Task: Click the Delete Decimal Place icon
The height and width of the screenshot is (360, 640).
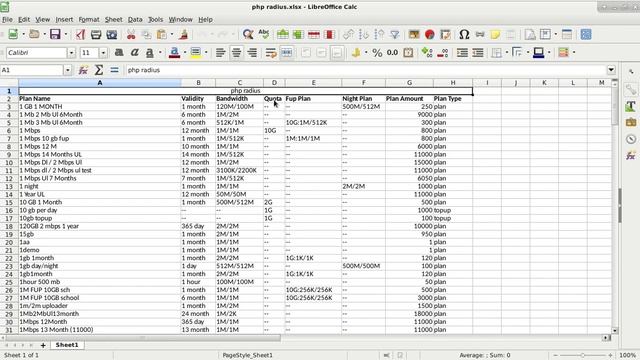Action: pyautogui.click(x=442, y=53)
